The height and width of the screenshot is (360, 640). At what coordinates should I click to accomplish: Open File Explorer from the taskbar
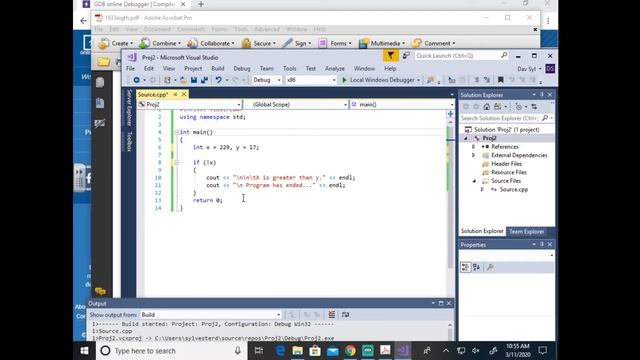pos(298,351)
